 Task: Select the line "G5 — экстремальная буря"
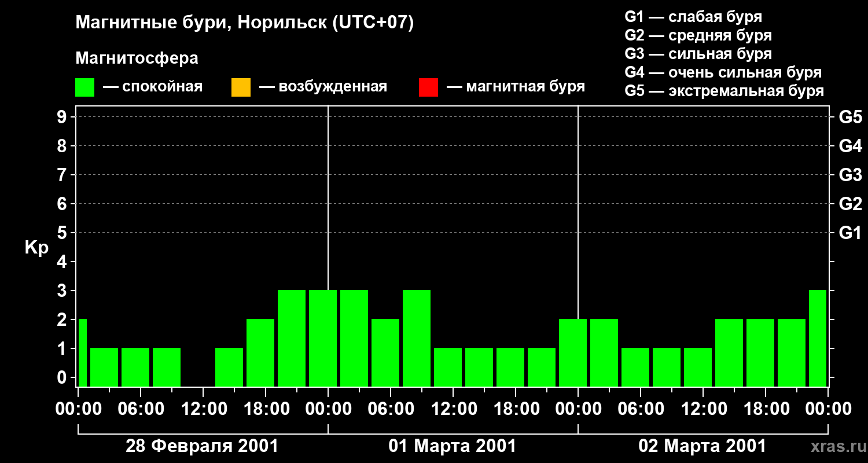pyautogui.click(x=724, y=91)
